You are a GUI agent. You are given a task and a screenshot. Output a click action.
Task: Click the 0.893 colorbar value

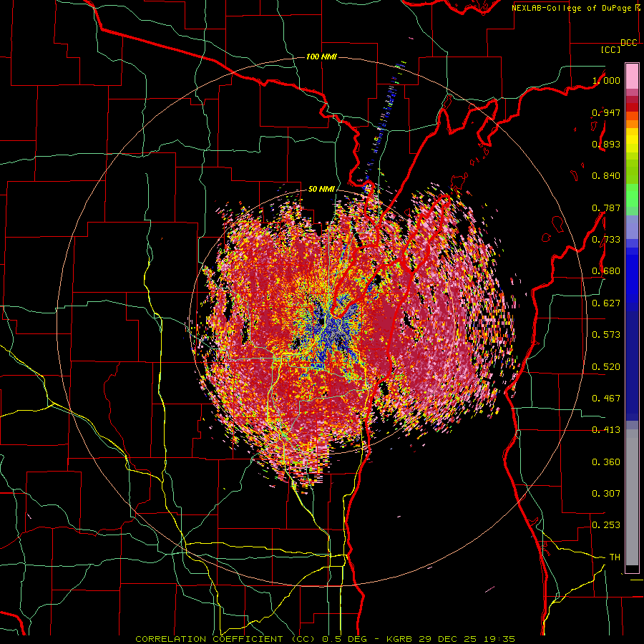(606, 144)
